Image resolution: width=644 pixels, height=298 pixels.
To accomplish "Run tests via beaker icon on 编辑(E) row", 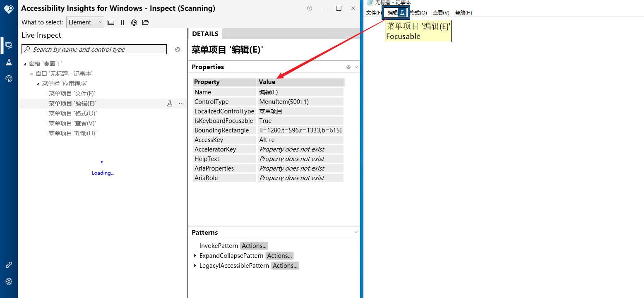I will coord(170,103).
